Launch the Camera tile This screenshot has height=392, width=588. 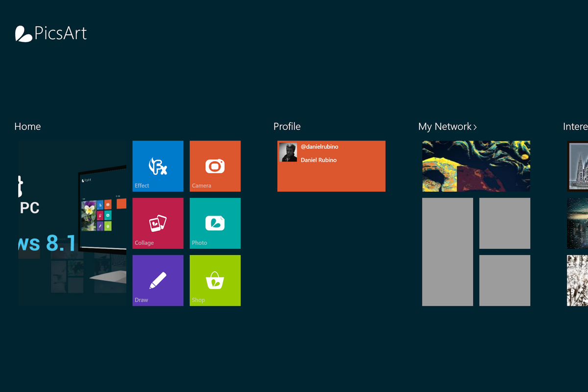(215, 166)
